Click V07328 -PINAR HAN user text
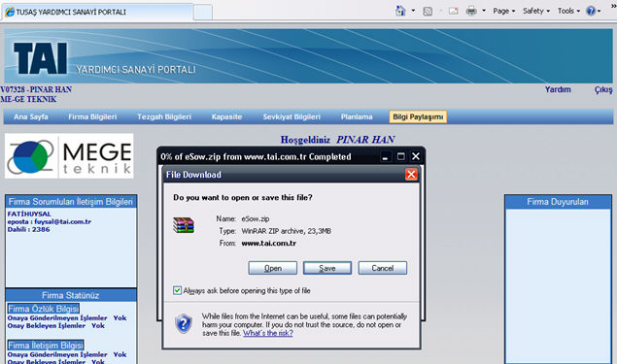Screen dimensions: 617x364 tap(36, 89)
